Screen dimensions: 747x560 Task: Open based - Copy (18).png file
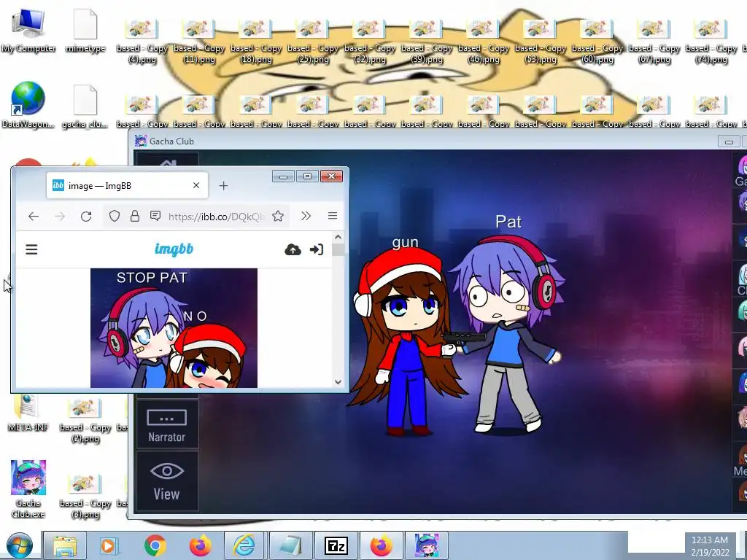(256, 41)
